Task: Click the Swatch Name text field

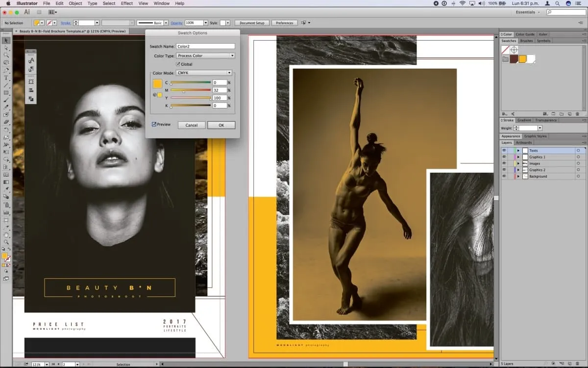Action: tap(205, 46)
